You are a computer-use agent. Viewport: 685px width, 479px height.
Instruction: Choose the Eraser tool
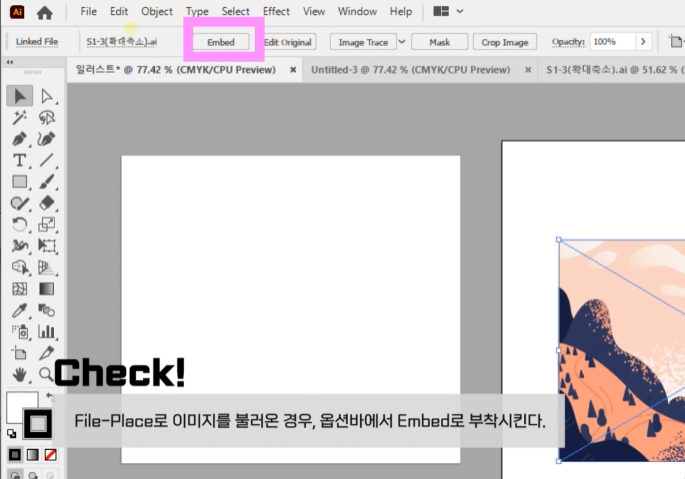click(x=47, y=203)
